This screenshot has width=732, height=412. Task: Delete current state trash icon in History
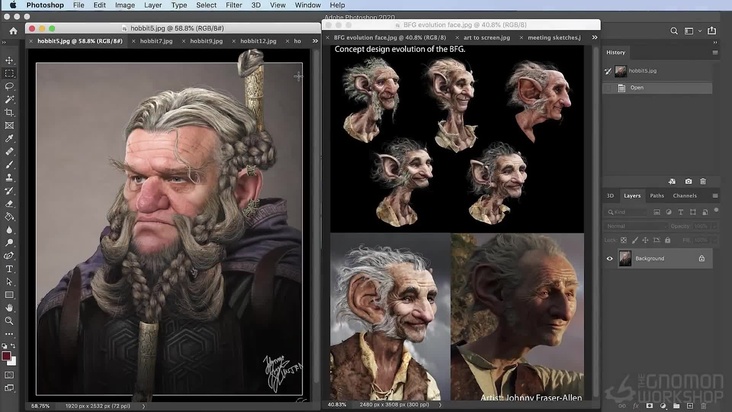point(703,182)
